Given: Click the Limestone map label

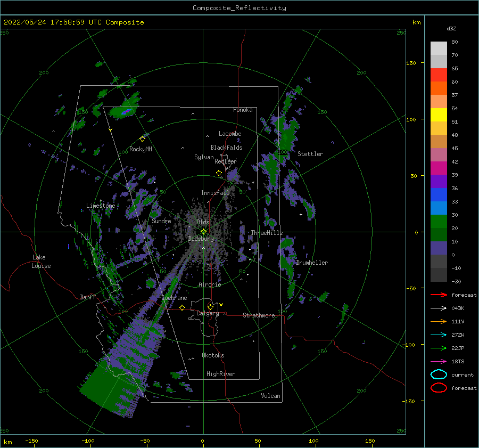Looking at the screenshot, I should 101,206.
